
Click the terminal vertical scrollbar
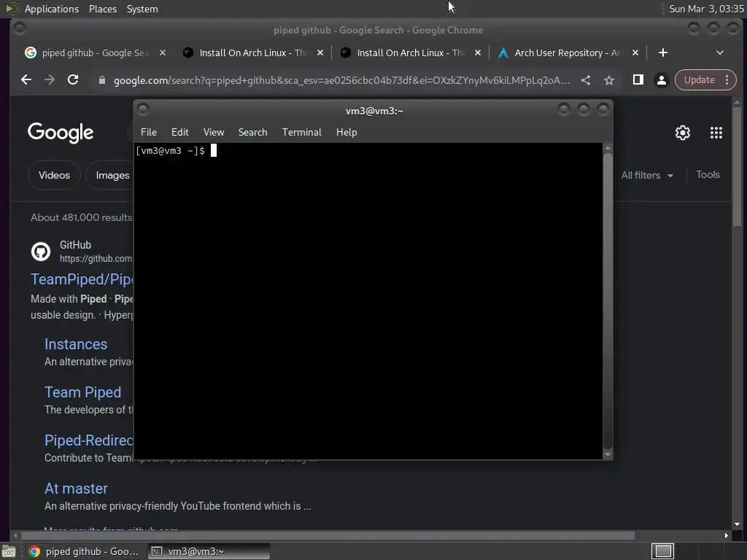point(608,300)
